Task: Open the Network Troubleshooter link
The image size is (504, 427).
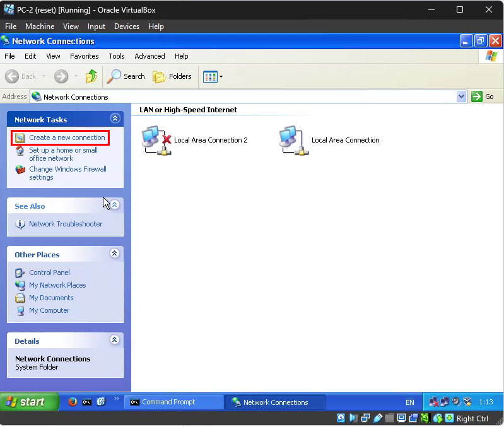Action: (x=66, y=224)
